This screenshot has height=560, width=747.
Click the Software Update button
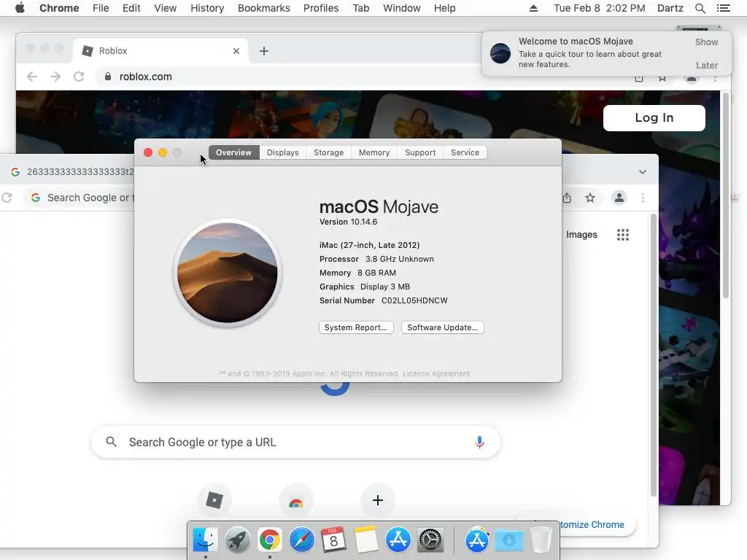(443, 327)
